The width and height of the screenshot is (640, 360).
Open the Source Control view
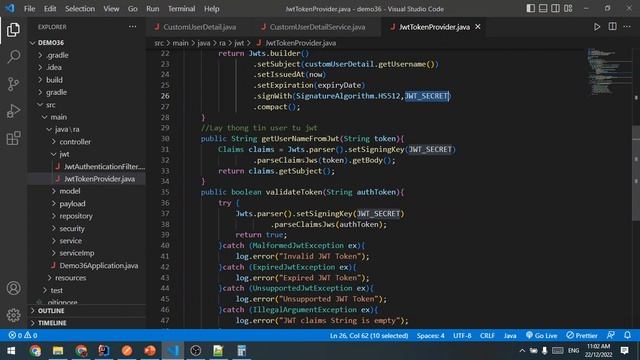[13, 84]
